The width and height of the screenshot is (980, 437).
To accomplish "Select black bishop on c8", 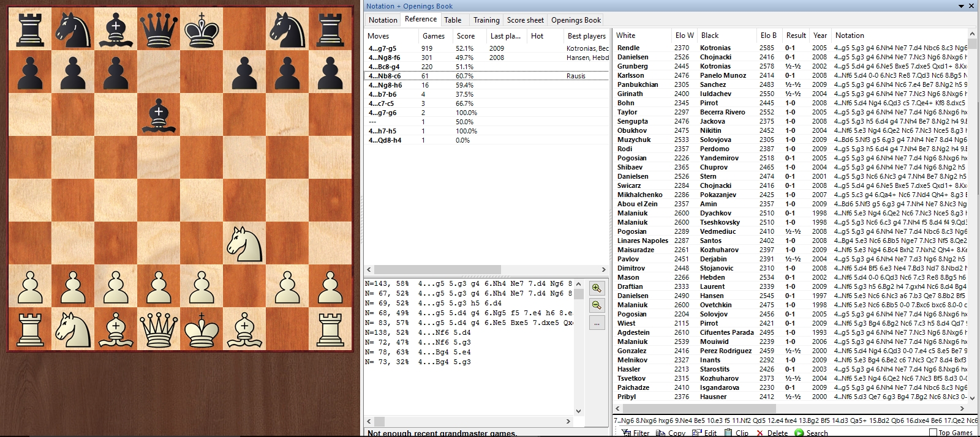I will tap(116, 29).
